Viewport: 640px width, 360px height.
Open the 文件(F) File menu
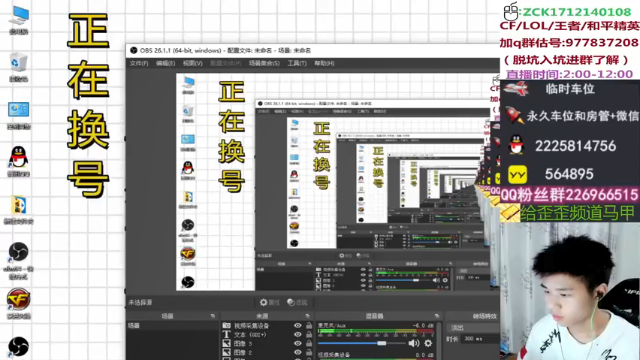(139, 63)
